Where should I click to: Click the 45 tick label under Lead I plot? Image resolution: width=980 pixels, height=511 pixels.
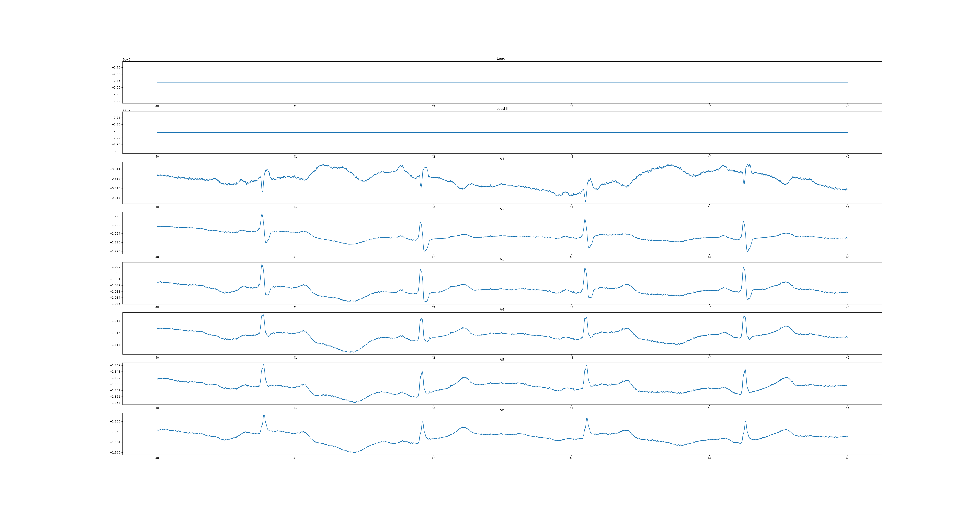click(848, 106)
